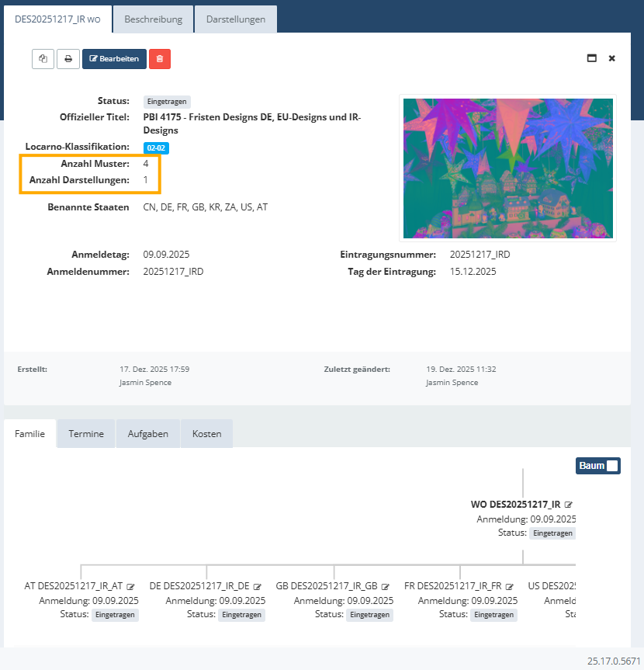This screenshot has width=644, height=670.
Task: Select family node FR DES20251217_IR_FR
Action: point(453,586)
